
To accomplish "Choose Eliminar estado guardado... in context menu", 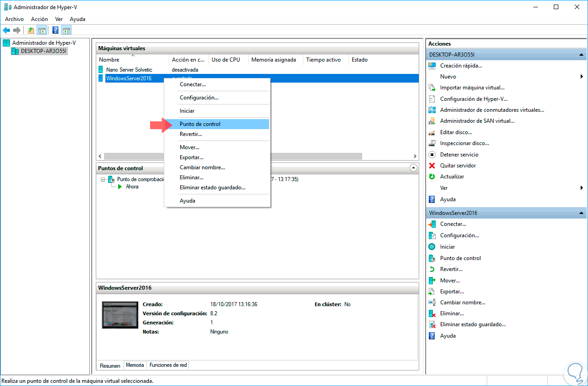I will tap(217, 188).
